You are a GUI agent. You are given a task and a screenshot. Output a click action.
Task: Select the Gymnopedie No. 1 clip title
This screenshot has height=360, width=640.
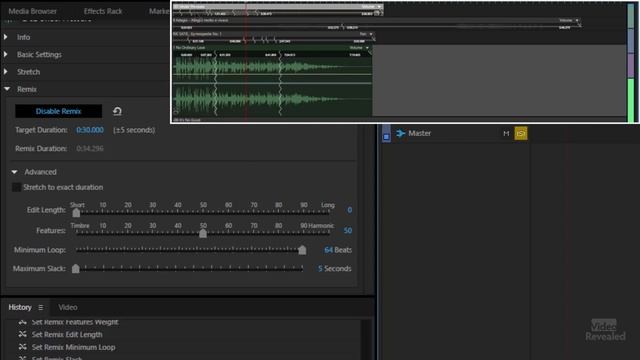(198, 34)
